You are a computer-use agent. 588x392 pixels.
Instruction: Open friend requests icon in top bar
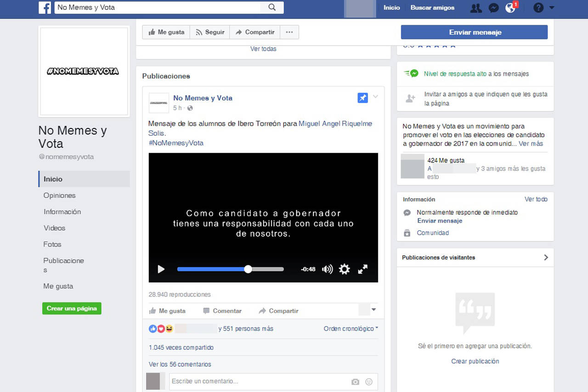click(x=476, y=8)
